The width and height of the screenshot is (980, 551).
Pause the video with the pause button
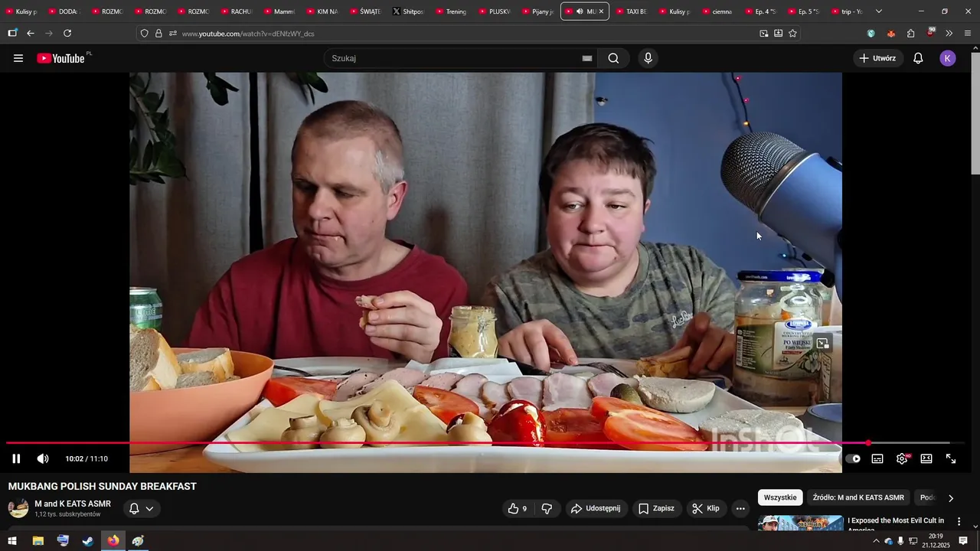[16, 458]
